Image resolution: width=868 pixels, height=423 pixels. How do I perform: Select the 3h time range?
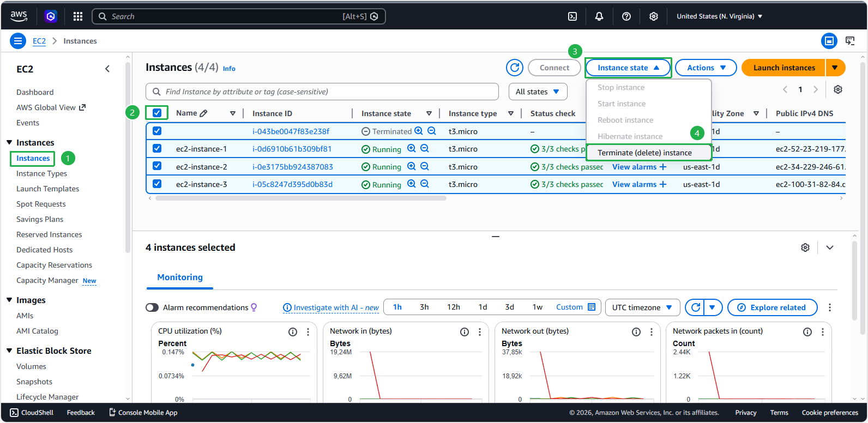pyautogui.click(x=424, y=307)
